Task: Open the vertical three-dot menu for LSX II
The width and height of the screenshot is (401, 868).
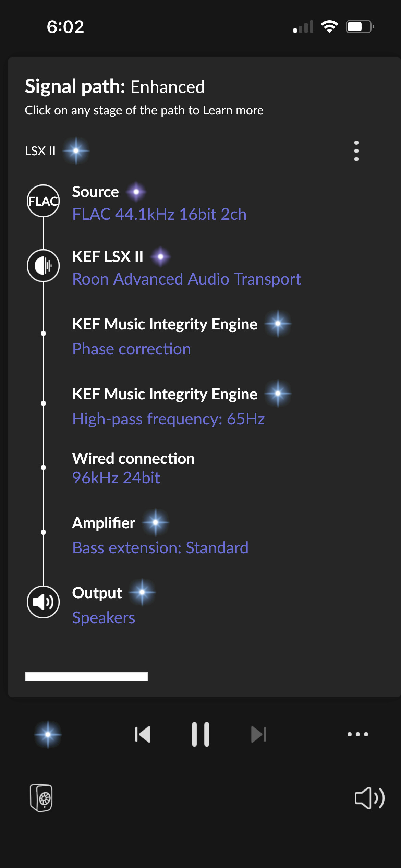Action: (356, 151)
